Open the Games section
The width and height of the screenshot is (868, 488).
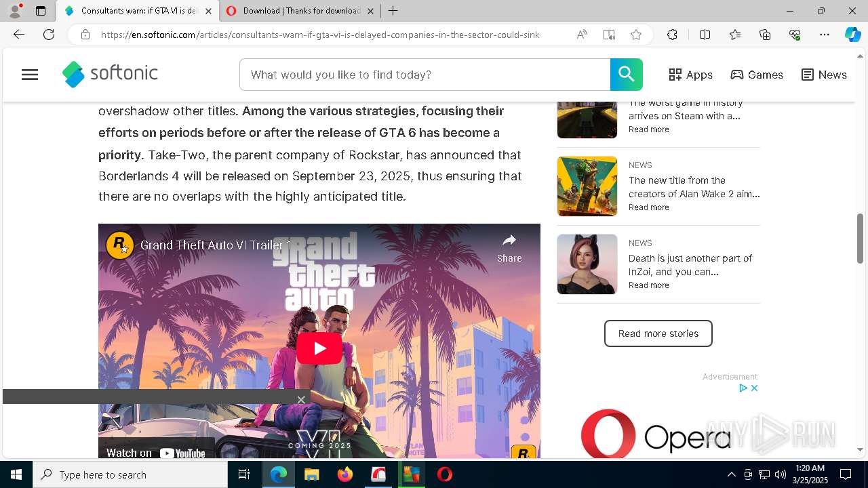pos(757,75)
